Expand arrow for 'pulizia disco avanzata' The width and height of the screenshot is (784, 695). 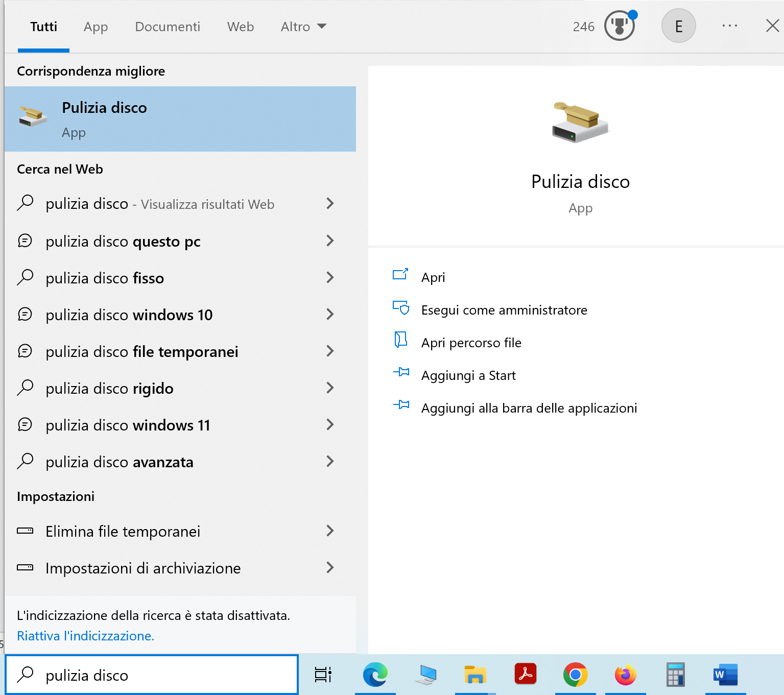point(330,462)
